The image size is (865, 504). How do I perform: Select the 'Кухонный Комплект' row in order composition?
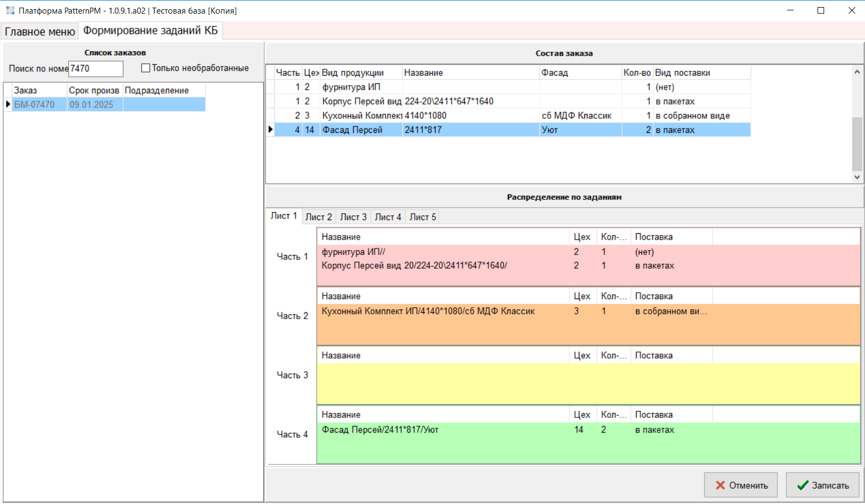[362, 116]
